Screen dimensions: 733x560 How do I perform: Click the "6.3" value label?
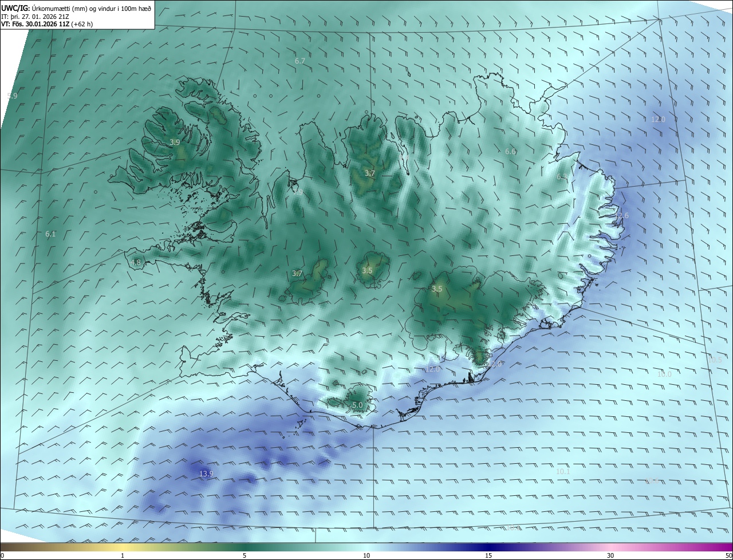(561, 177)
